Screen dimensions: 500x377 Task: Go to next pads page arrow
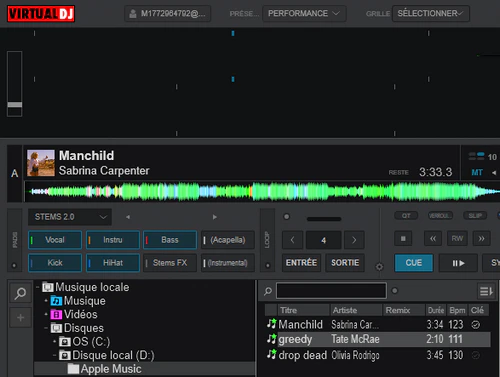(x=215, y=217)
